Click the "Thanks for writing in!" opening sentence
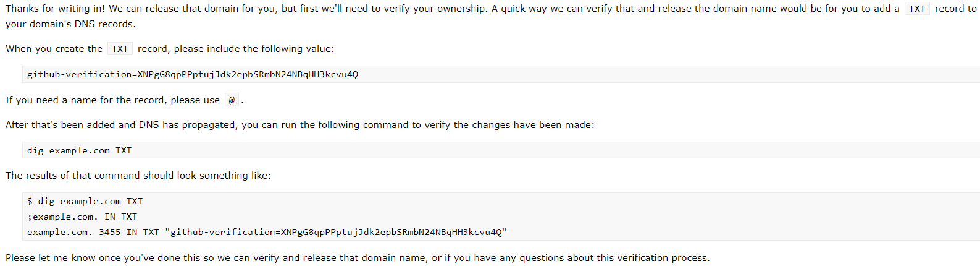This screenshot has height=266, width=980. (x=55, y=9)
